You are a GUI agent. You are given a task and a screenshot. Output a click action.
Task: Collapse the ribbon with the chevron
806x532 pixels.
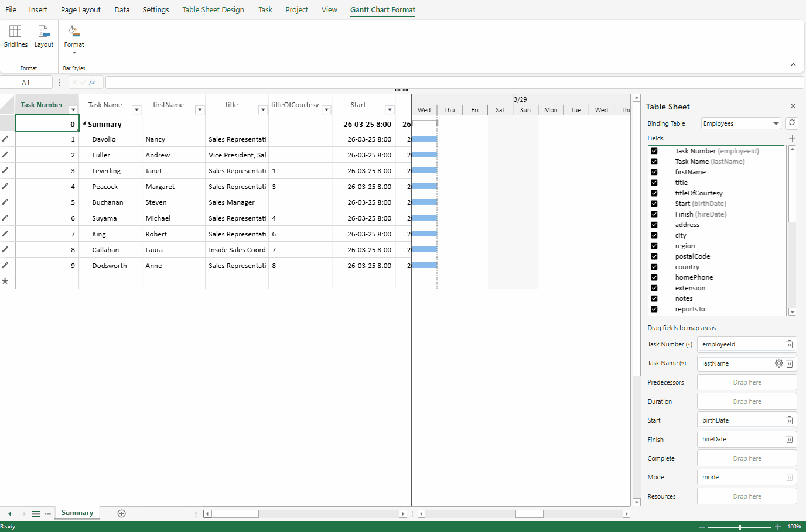tap(793, 64)
